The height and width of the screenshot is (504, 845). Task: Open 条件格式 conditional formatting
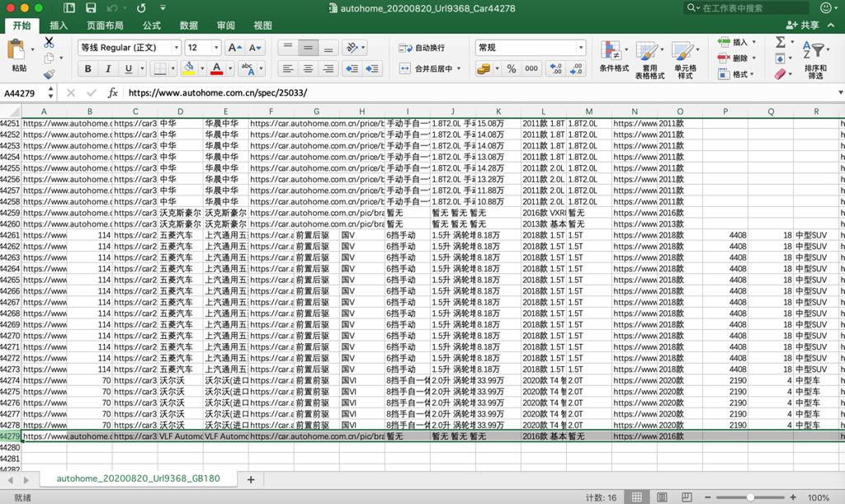[x=614, y=57]
